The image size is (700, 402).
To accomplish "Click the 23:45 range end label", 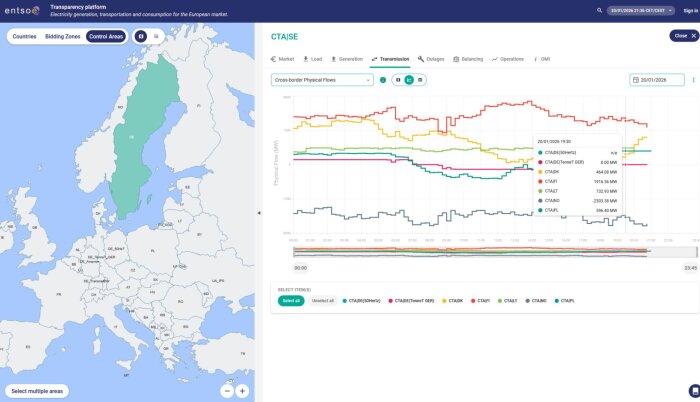I will pos(690,268).
